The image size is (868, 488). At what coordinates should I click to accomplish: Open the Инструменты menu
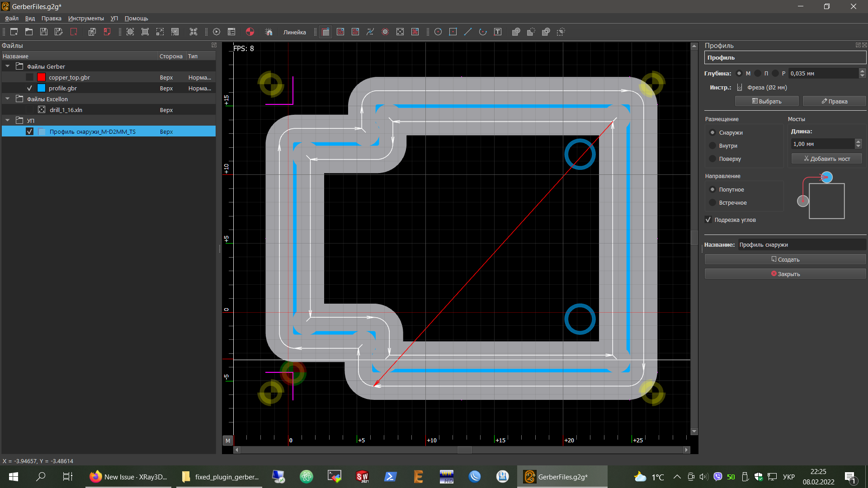pos(86,19)
